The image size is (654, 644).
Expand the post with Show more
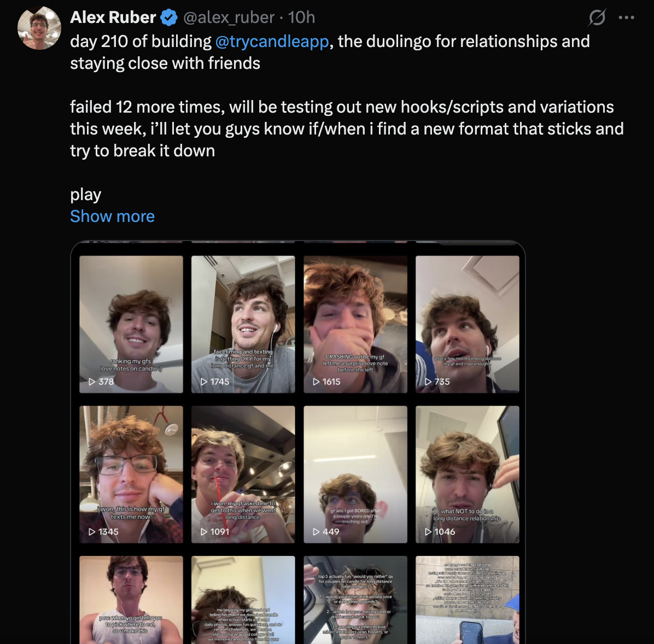(112, 216)
